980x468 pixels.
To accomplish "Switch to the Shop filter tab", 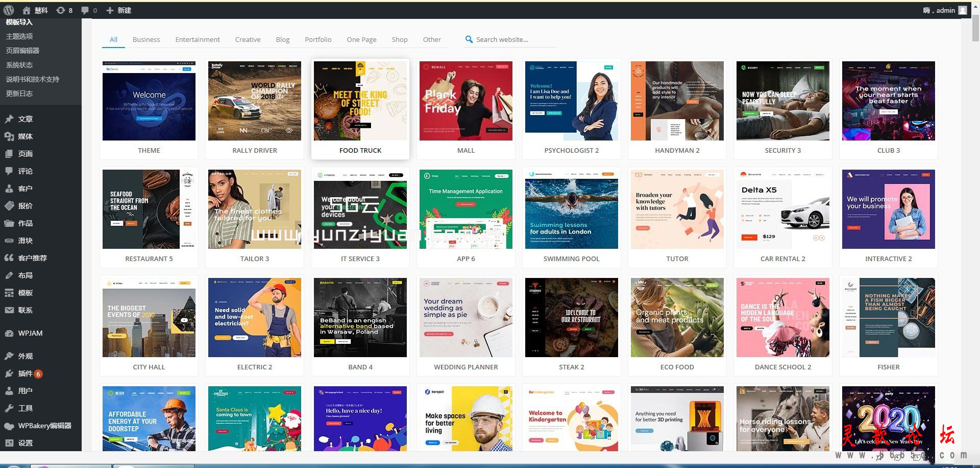I will click(400, 39).
